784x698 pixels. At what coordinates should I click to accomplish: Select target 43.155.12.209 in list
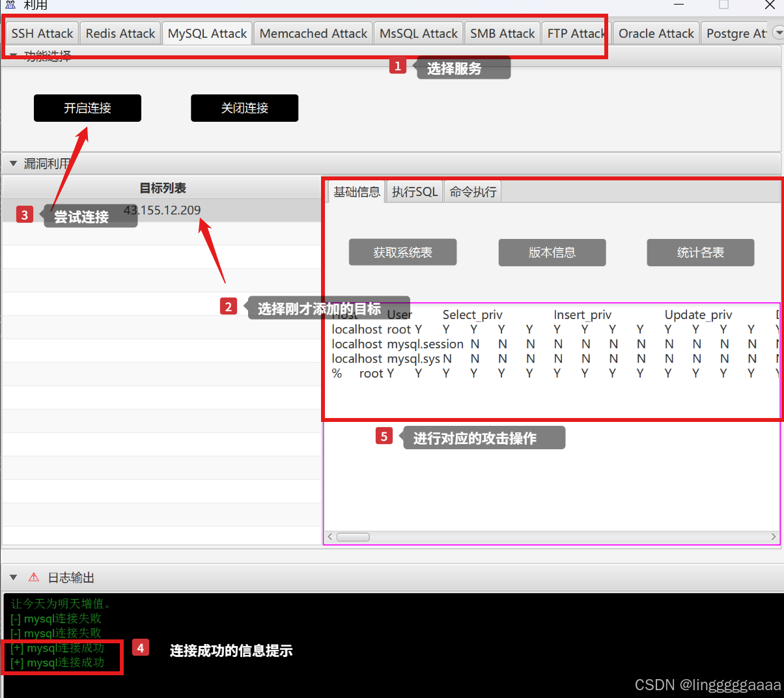point(161,210)
